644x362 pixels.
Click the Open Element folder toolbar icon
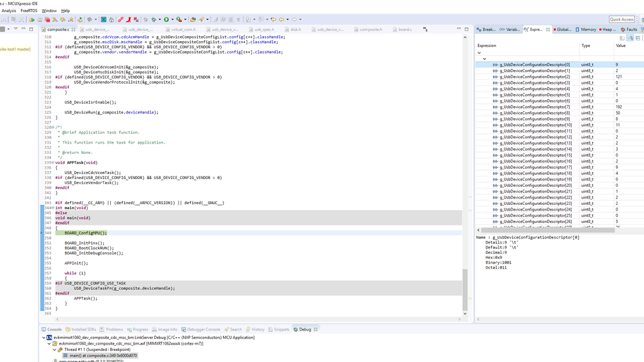(193, 20)
